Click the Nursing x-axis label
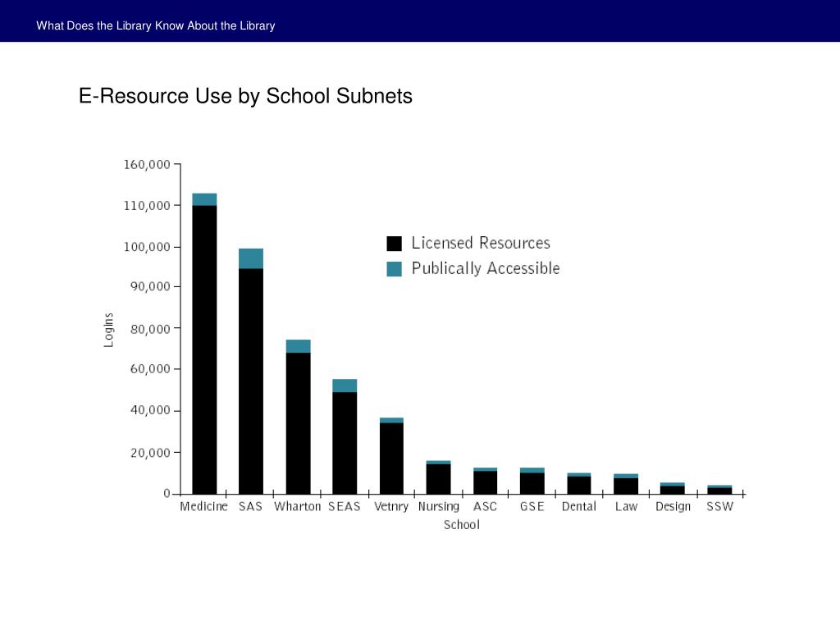This screenshot has height=630, width=840. tap(439, 507)
